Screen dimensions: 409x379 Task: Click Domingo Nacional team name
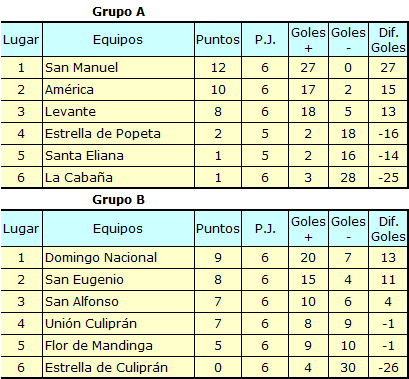tap(101, 258)
